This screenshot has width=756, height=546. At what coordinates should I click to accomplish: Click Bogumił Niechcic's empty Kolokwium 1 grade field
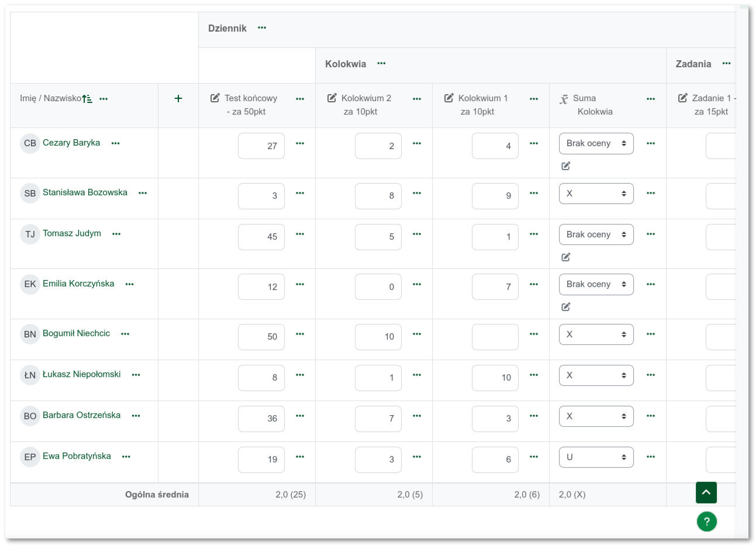495,337
